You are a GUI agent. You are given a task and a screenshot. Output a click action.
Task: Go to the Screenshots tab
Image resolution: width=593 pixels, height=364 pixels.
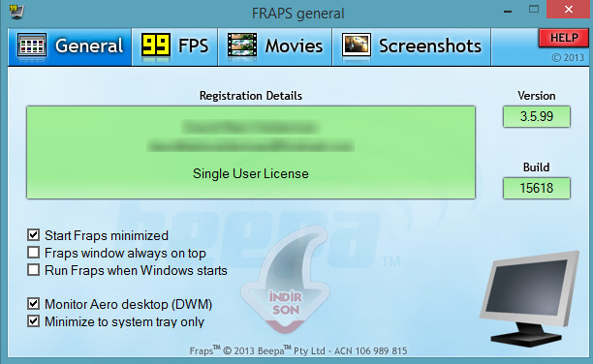[x=412, y=46]
